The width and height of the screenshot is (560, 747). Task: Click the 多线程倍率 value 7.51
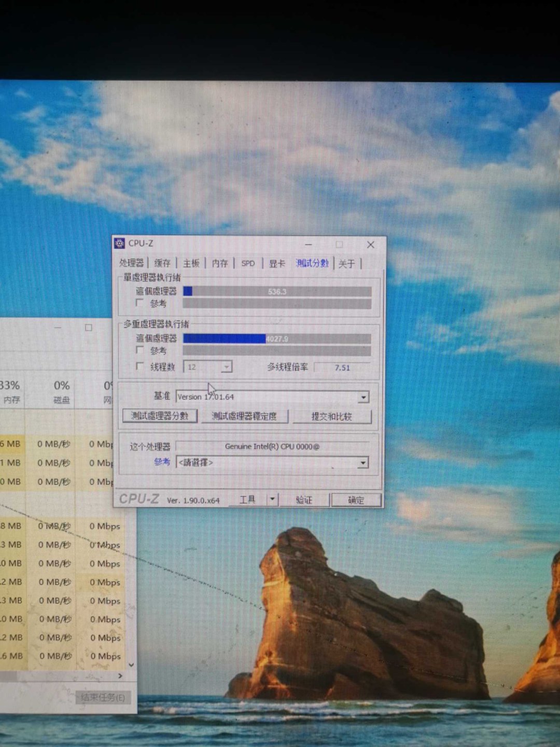pyautogui.click(x=342, y=367)
